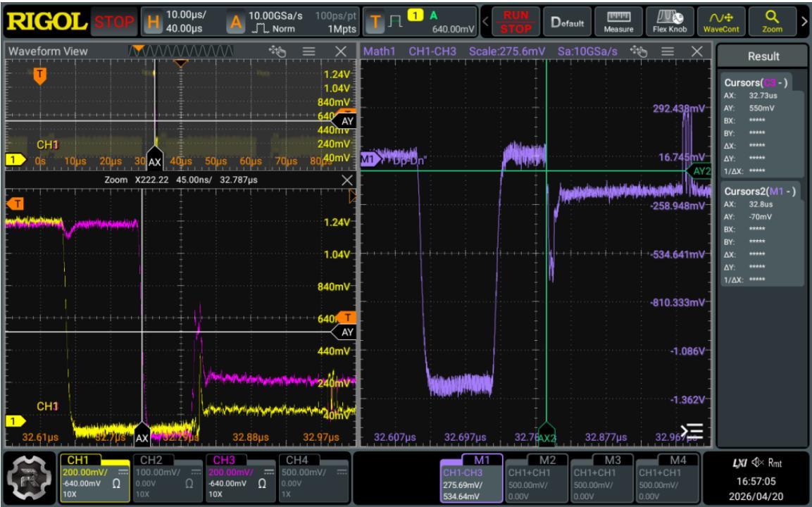
Task: Open the RIGOL logo menu
Action: (46, 22)
